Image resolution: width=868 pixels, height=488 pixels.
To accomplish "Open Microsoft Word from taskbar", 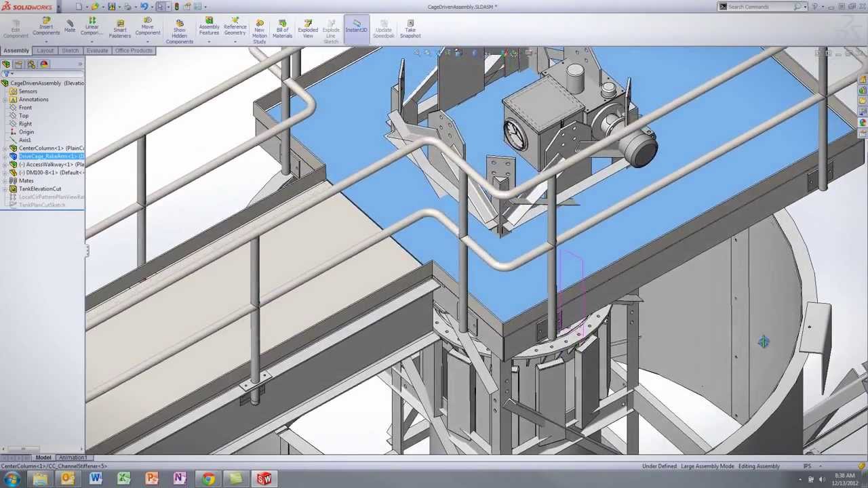I will 96,479.
